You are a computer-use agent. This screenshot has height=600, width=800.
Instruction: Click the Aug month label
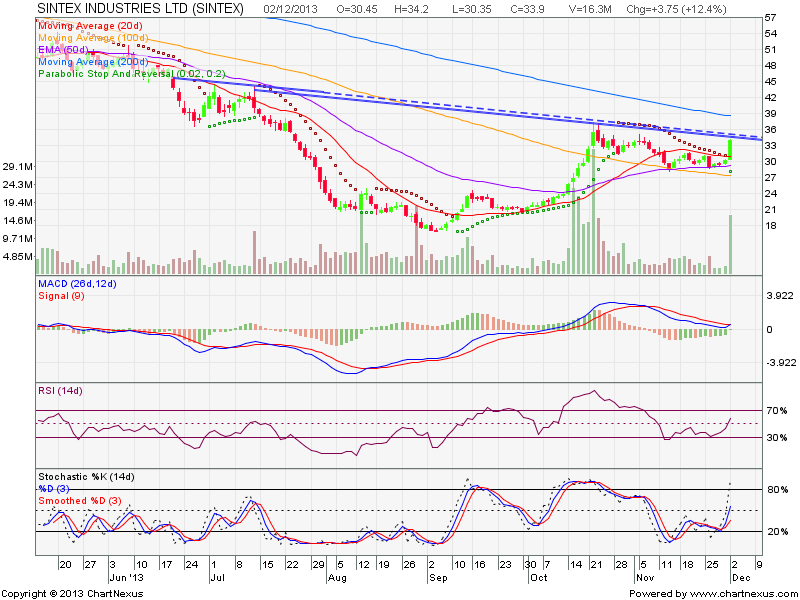coord(337,578)
